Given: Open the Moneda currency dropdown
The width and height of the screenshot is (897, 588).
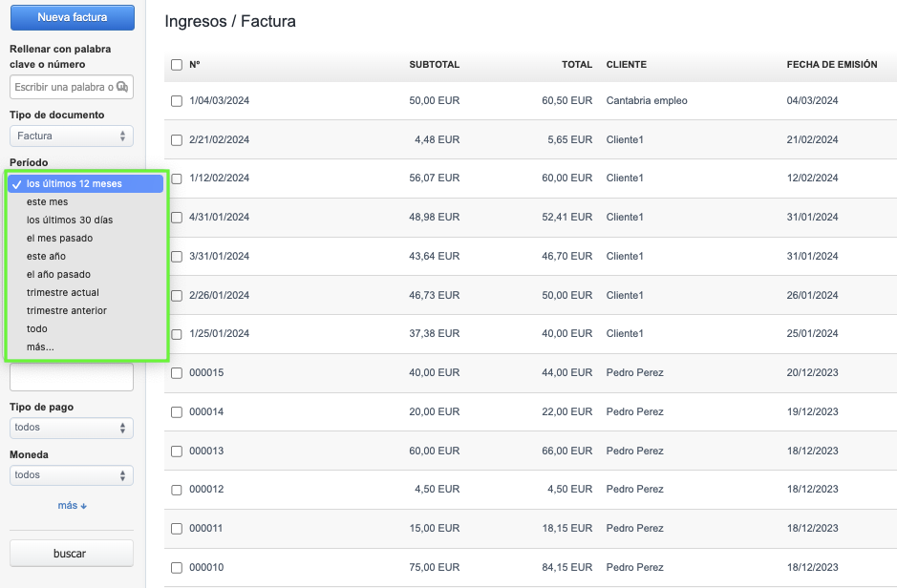Looking at the screenshot, I should tap(72, 475).
